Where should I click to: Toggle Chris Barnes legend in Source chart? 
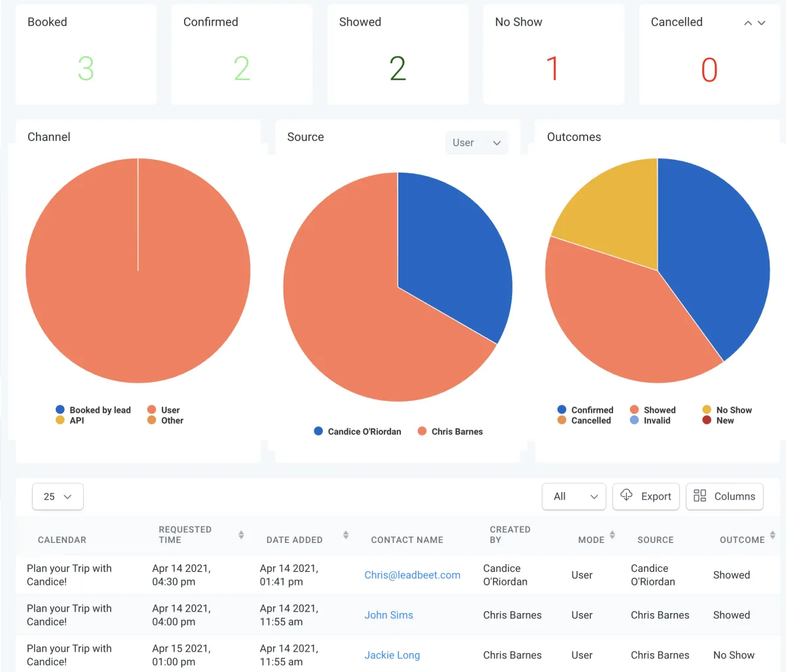(x=450, y=432)
